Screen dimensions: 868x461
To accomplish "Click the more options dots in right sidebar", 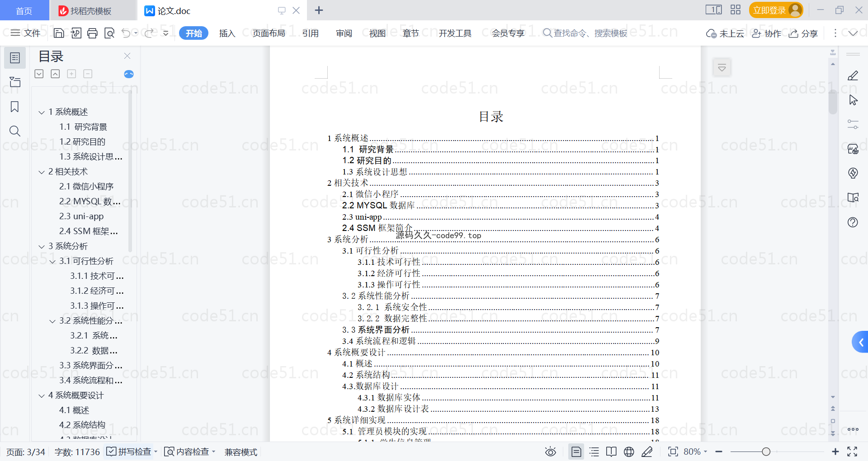I will [853, 429].
